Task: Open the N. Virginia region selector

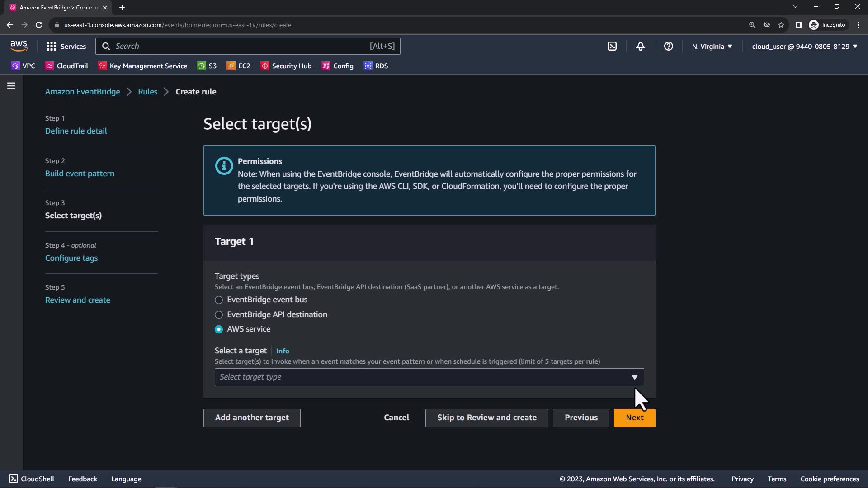Action: click(x=712, y=46)
